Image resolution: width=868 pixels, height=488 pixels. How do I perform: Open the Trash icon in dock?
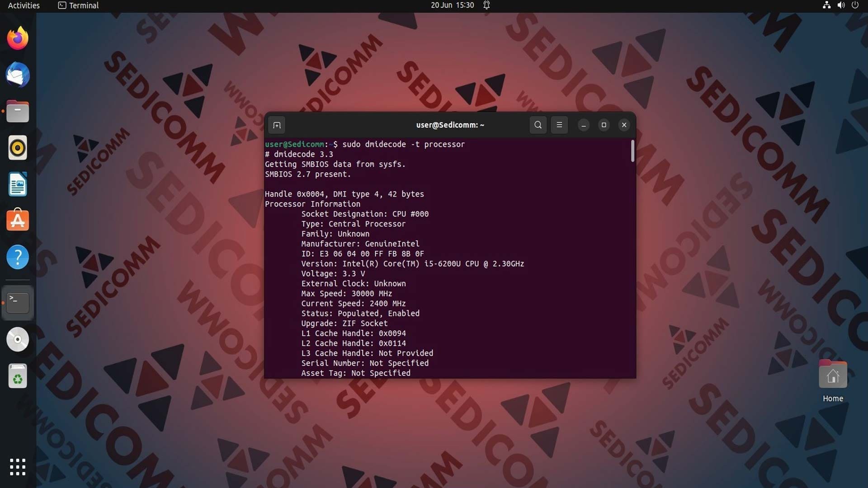point(18,376)
